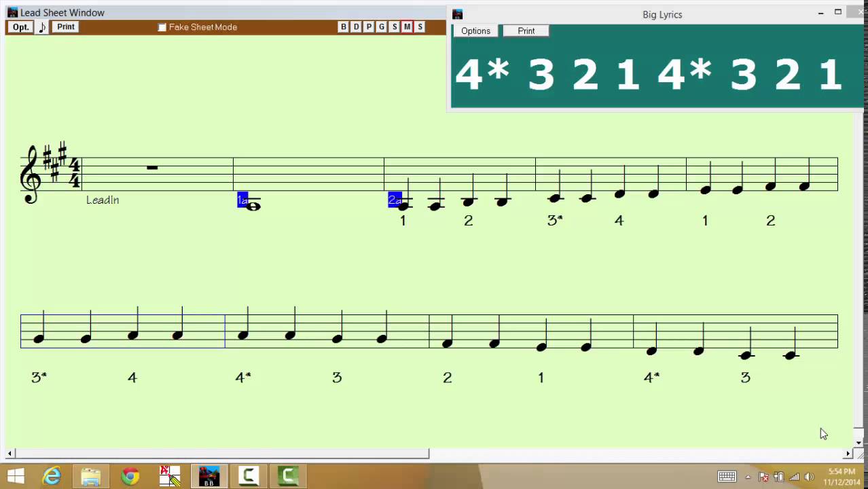Open the volume speaker tray icon
The height and width of the screenshot is (489, 868).
tap(809, 477)
